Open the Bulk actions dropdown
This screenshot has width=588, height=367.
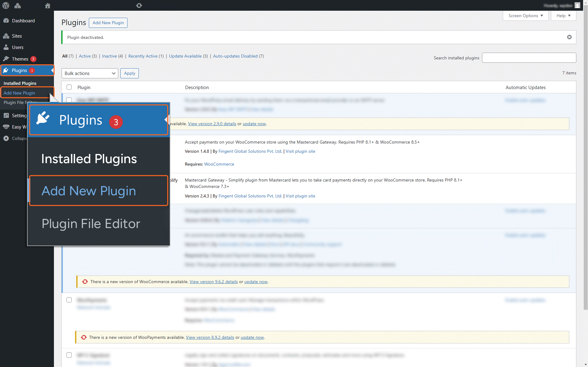coord(90,73)
